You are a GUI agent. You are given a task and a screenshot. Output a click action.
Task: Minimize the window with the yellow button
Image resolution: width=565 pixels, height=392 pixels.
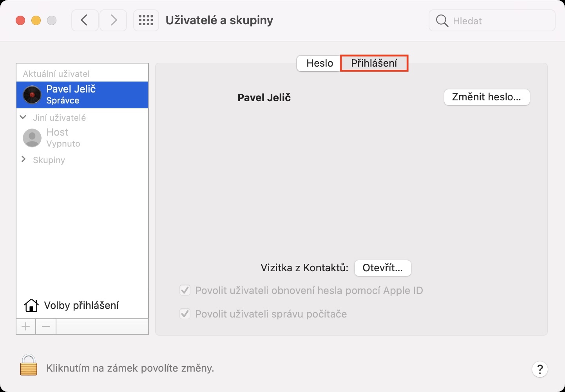[36, 20]
